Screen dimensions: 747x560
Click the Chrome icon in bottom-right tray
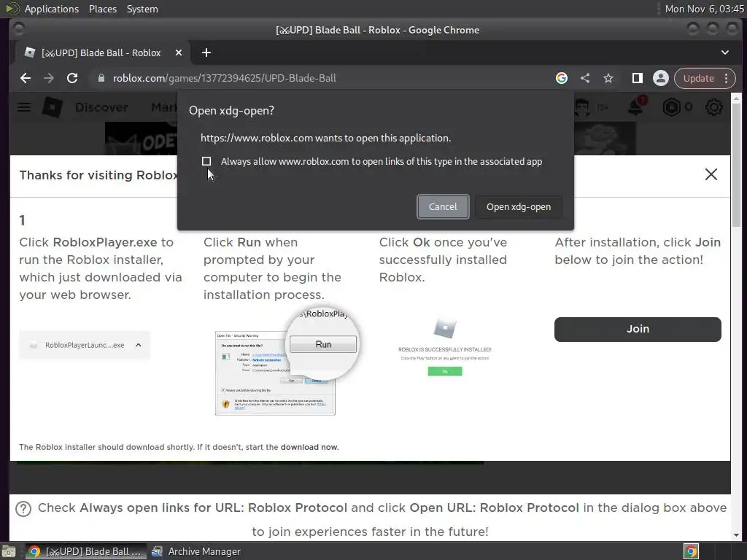pos(691,551)
